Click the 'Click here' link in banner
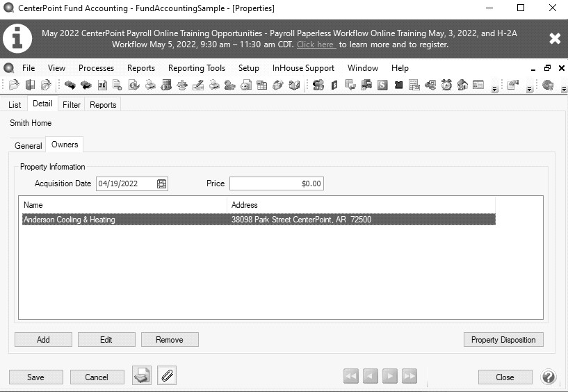Viewport: 568px width, 392px height. click(316, 44)
